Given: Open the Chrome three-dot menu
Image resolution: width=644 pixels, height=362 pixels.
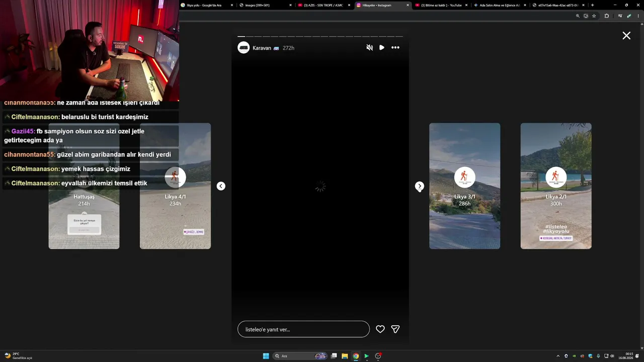Looking at the screenshot, I should [638, 16].
